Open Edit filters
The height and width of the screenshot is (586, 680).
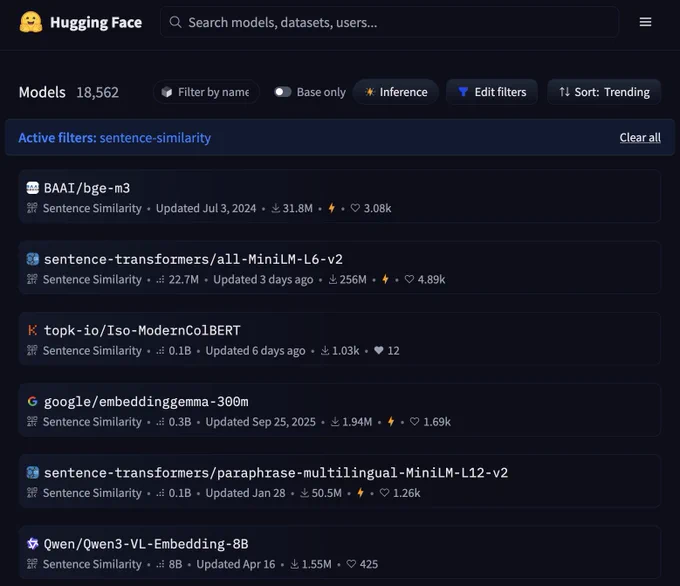(x=492, y=92)
